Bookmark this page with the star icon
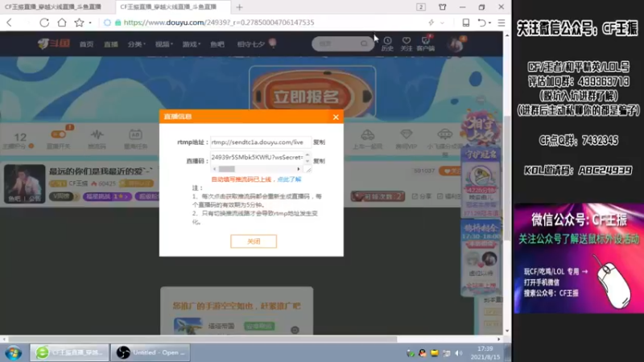 tap(79, 23)
